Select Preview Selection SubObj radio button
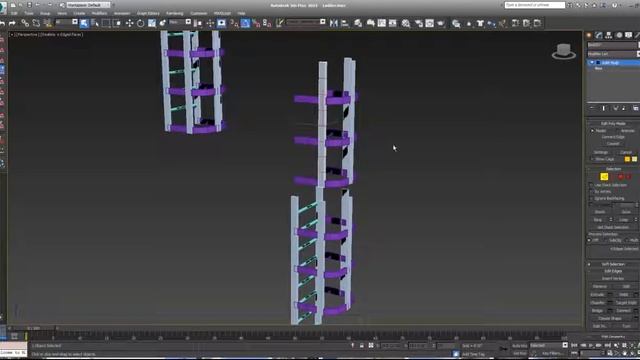The width and height of the screenshot is (640, 360). coord(605,240)
